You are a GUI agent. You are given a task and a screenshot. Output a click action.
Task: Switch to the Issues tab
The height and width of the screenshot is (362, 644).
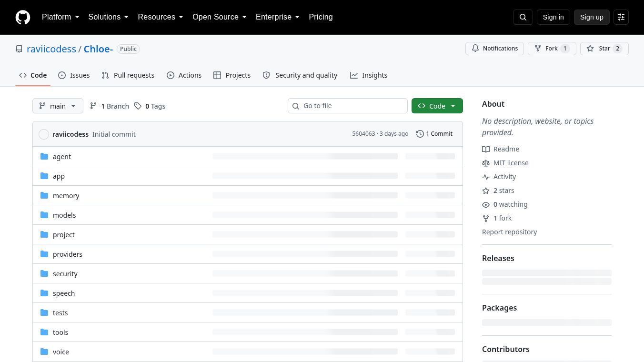74,75
